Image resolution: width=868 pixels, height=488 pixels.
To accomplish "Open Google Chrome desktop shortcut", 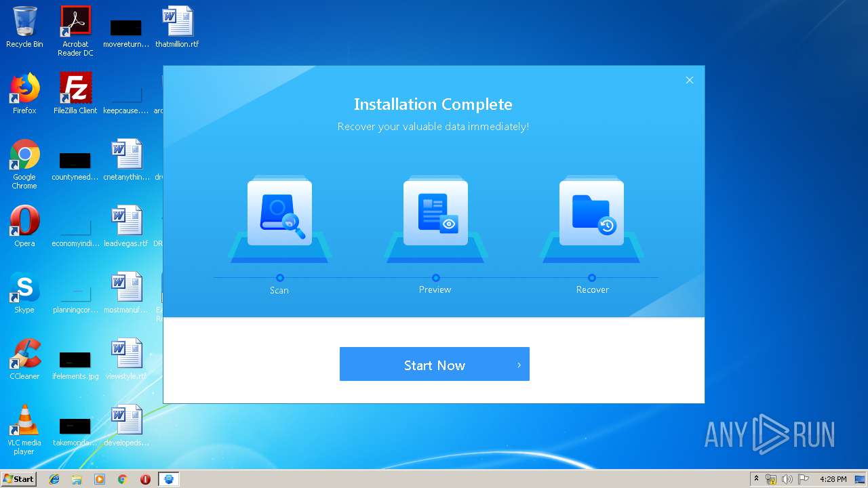I will [24, 164].
